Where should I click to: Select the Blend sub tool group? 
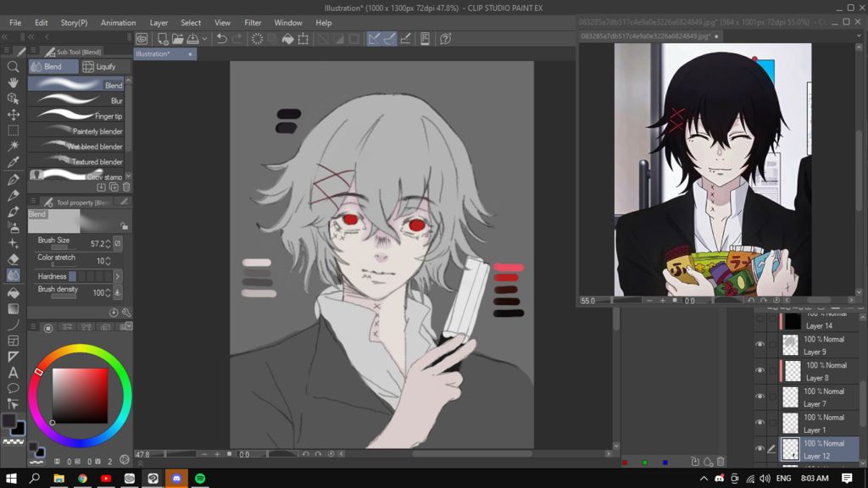[53, 66]
